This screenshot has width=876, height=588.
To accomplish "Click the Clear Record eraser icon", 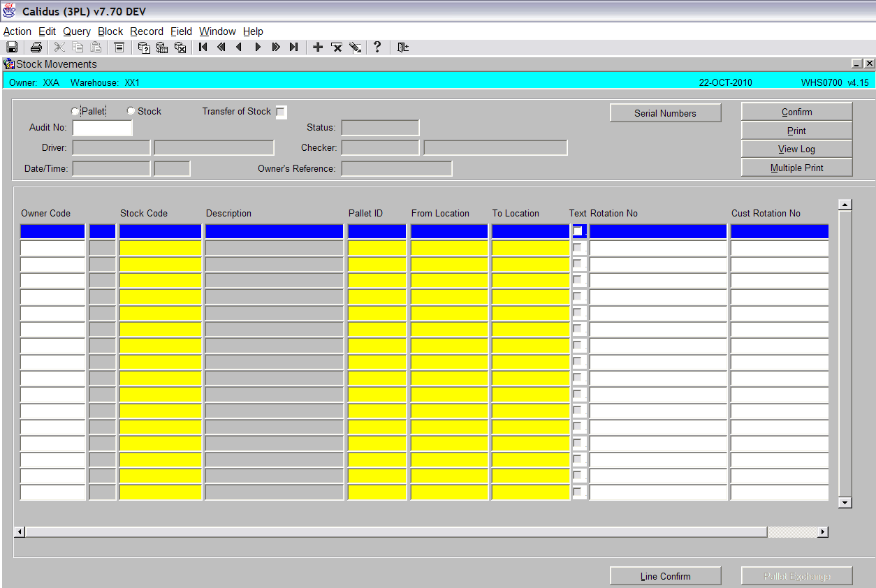I will [355, 47].
